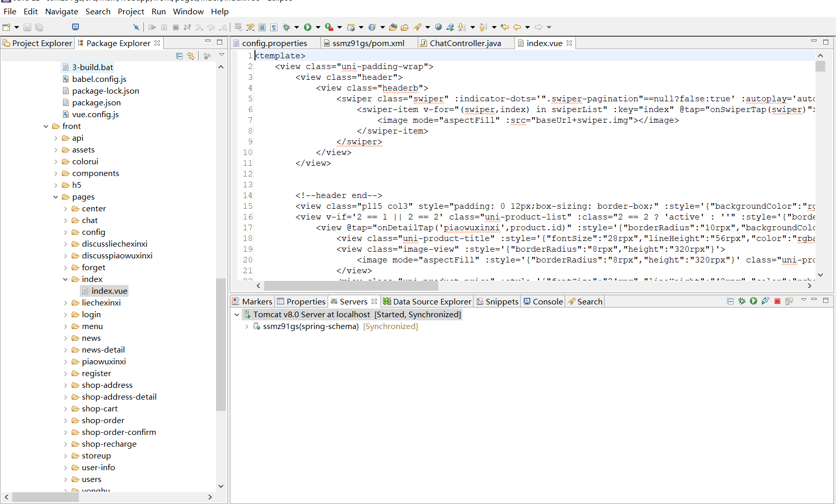The height and width of the screenshot is (504, 836).
Task: Close the index.vue editor tab
Action: 569,43
